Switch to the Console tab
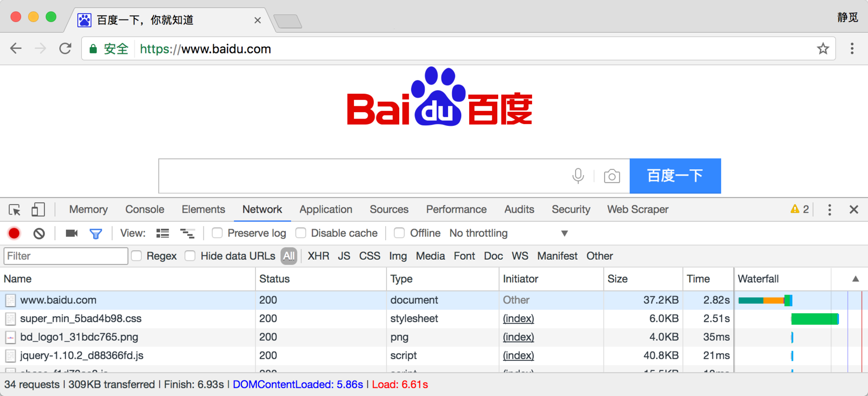The height and width of the screenshot is (396, 868). coord(145,209)
